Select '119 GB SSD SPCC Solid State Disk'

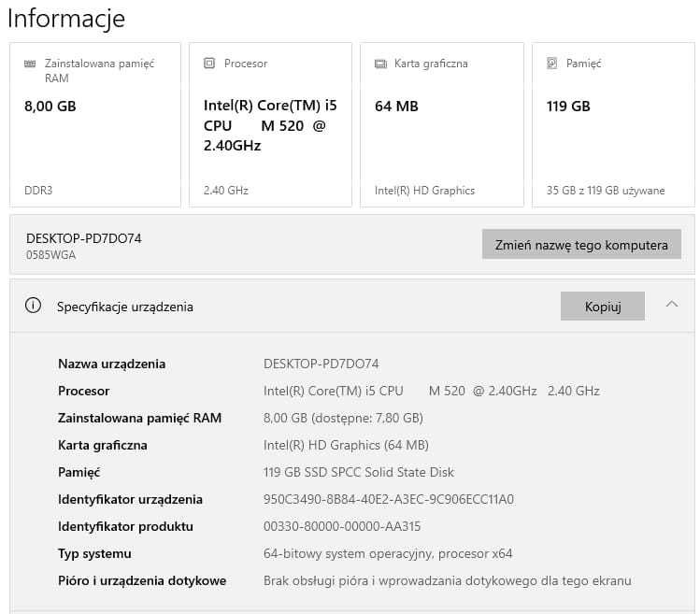click(359, 473)
